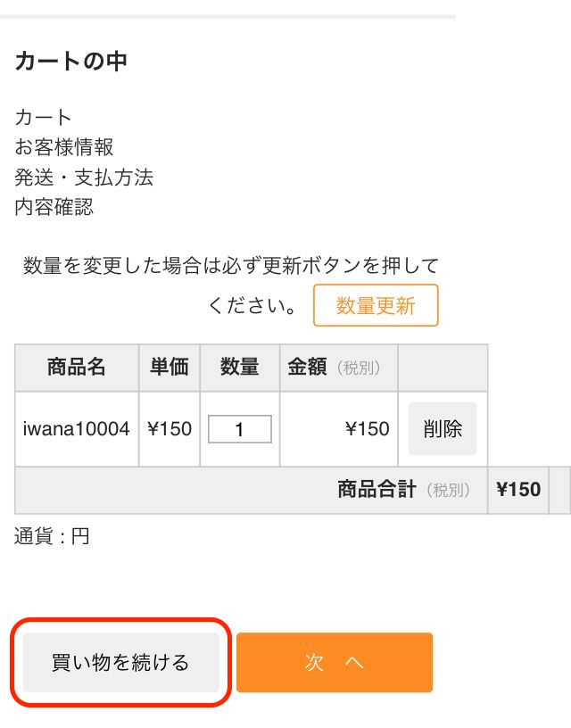
Task: Select the お客様情報 step label
Action: point(64,147)
